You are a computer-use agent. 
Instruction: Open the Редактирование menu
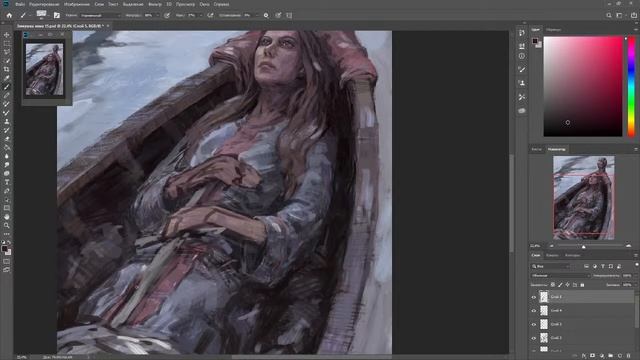[44, 4]
